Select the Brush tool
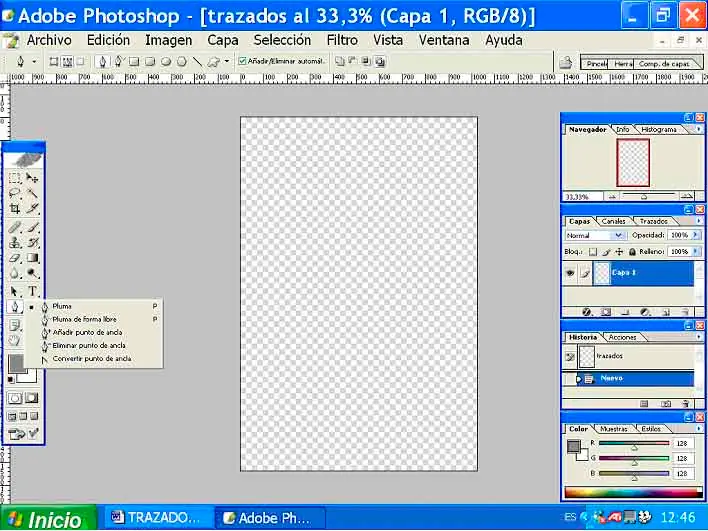This screenshot has width=708, height=531. [x=32, y=227]
